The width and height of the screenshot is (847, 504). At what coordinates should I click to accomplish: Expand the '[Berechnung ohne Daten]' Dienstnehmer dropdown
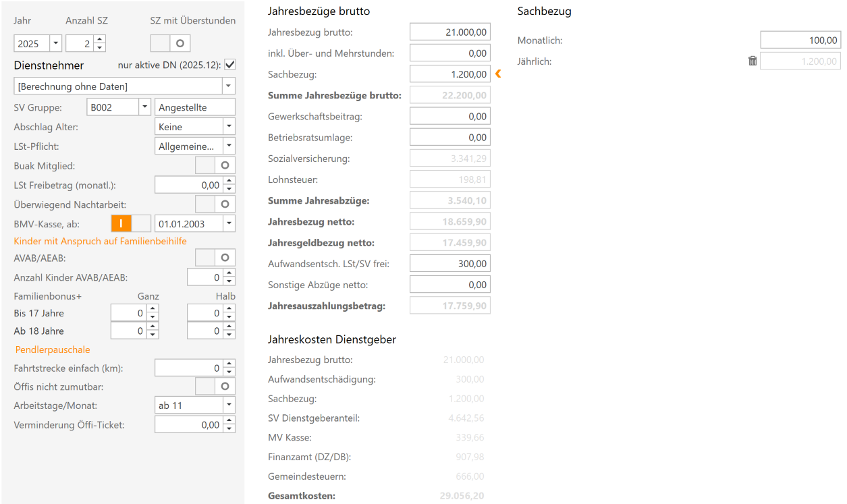point(228,86)
